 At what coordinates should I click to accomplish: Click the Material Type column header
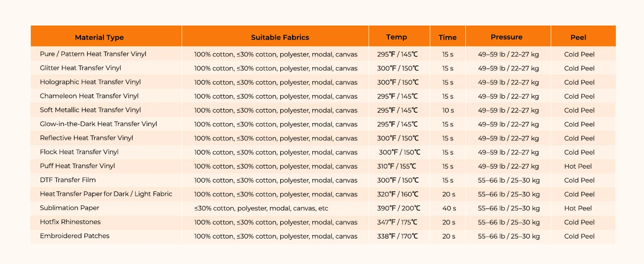pyautogui.click(x=99, y=37)
